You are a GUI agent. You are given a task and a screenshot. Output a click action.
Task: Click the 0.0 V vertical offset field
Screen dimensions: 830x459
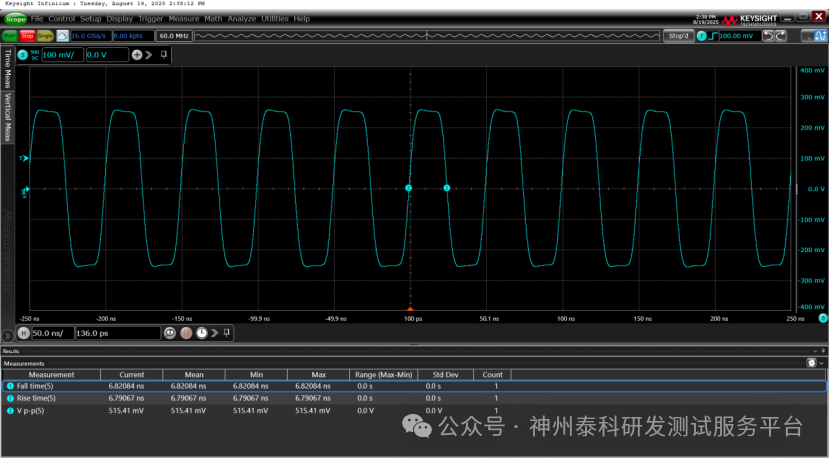[107, 55]
